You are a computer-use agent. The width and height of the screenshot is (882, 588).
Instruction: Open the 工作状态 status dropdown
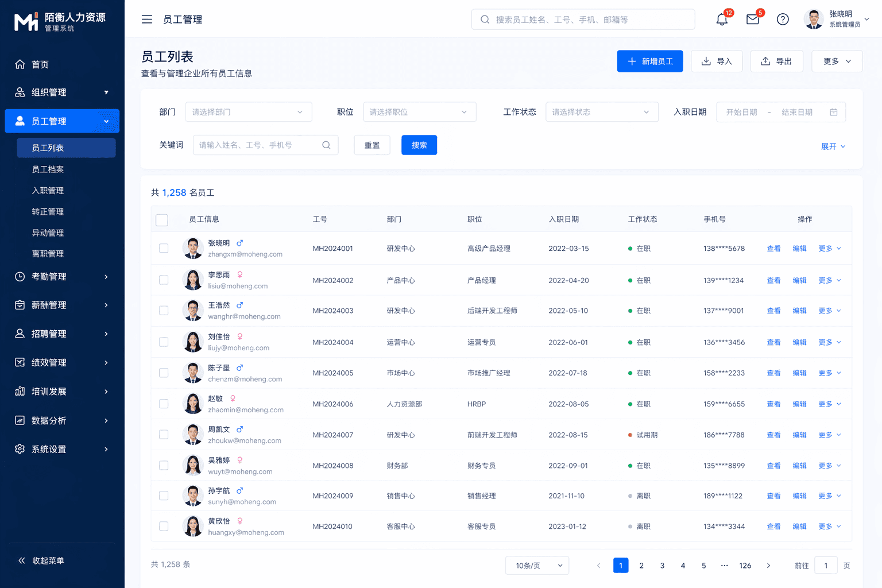602,112
